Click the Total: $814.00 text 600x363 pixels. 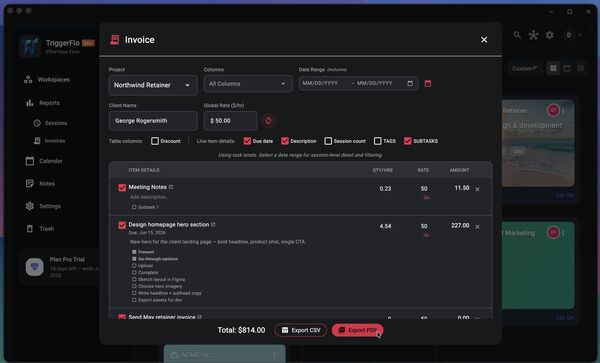pos(241,330)
